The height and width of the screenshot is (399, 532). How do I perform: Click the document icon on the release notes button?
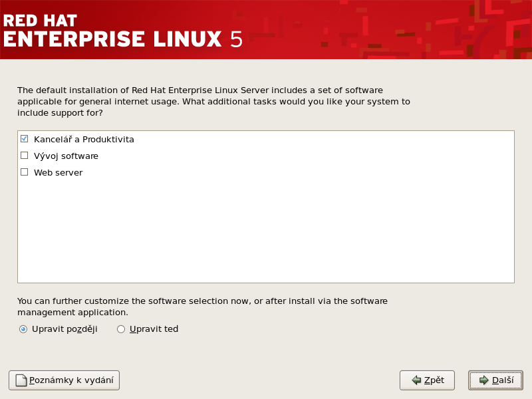[21, 380]
